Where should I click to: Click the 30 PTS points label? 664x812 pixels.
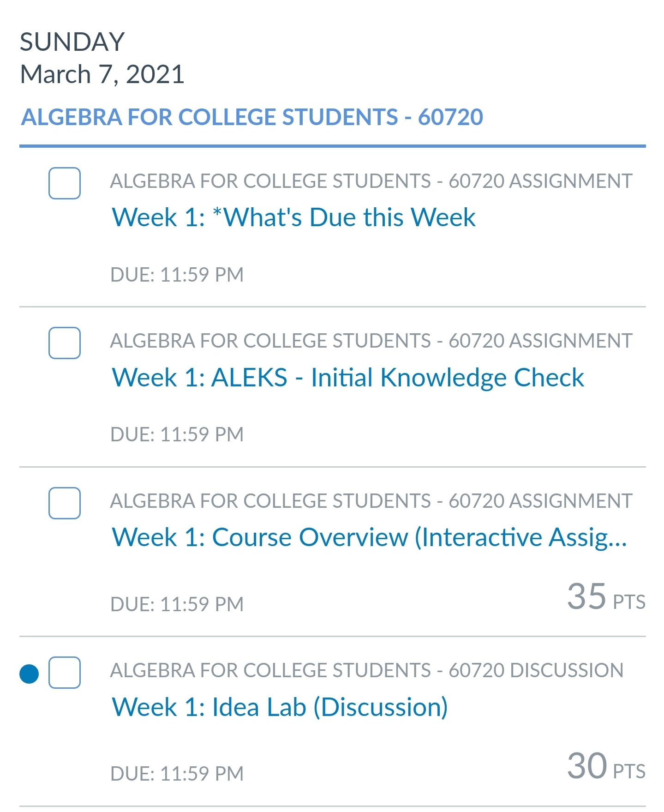pos(605,766)
